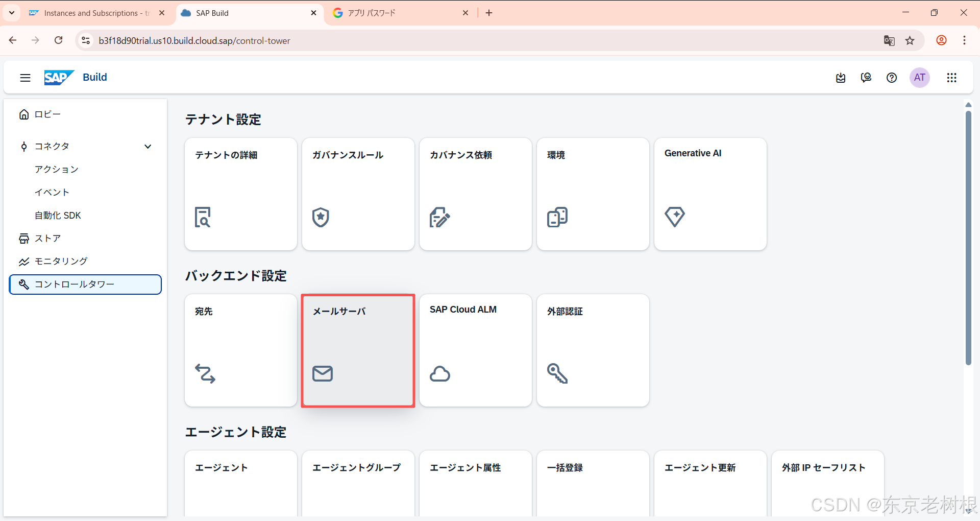Open the Chrome profile icon
This screenshot has width=980, height=521.
(942, 40)
